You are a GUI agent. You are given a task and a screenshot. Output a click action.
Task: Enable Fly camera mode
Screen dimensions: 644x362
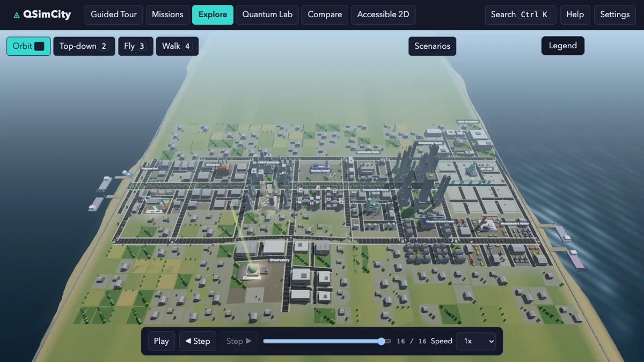135,46
